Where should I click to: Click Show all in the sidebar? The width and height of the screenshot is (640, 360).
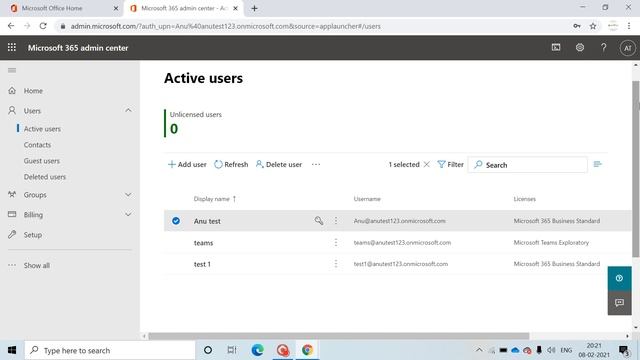(36, 265)
